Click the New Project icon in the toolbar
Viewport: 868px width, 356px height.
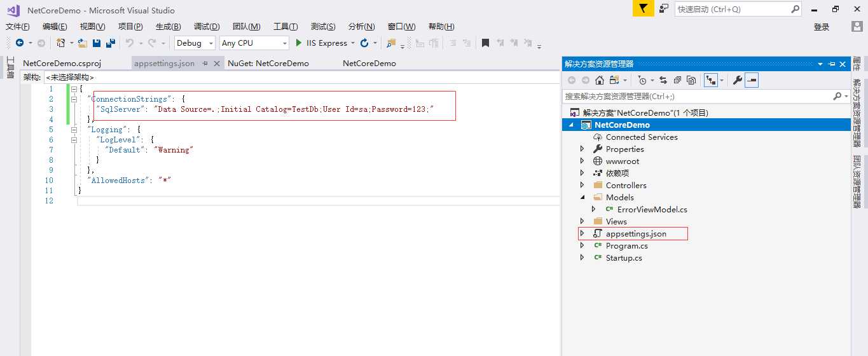click(60, 43)
